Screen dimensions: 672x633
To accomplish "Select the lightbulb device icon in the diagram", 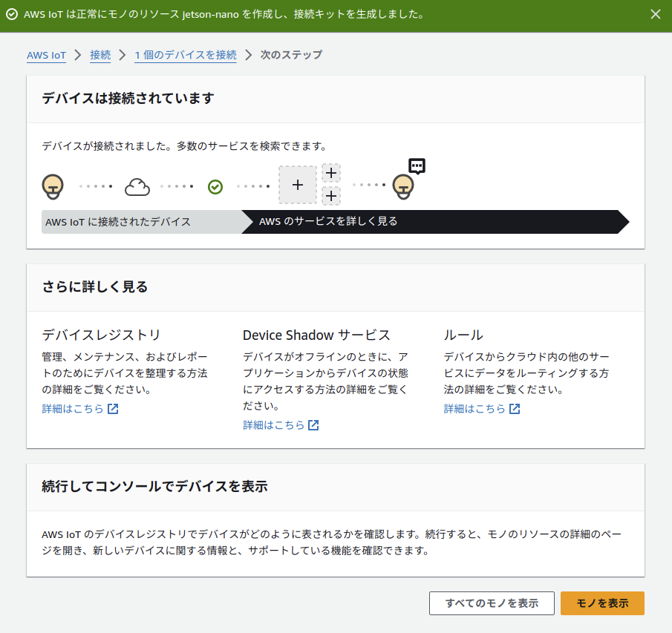I will pyautogui.click(x=53, y=185).
